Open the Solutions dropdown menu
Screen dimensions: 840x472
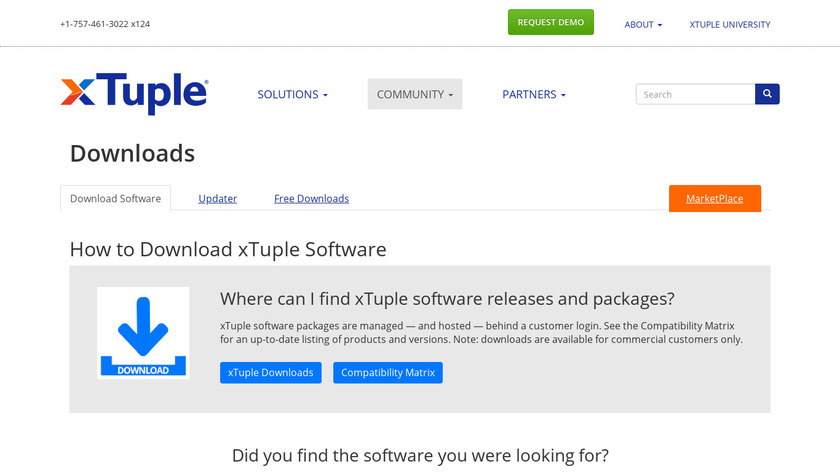tap(292, 94)
